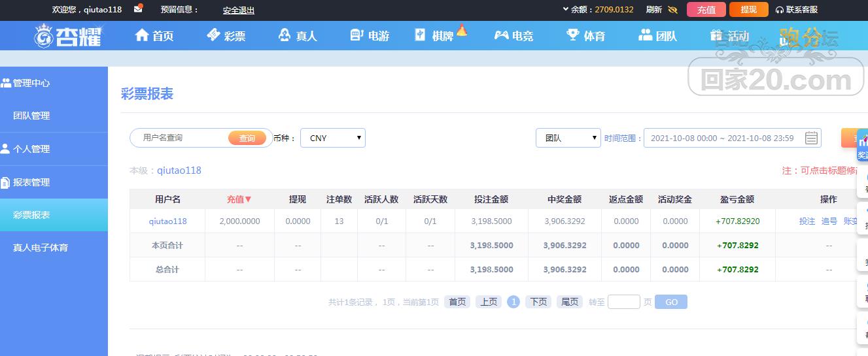Select page 1 in pagination
The width and height of the screenshot is (868, 356).
(513, 302)
